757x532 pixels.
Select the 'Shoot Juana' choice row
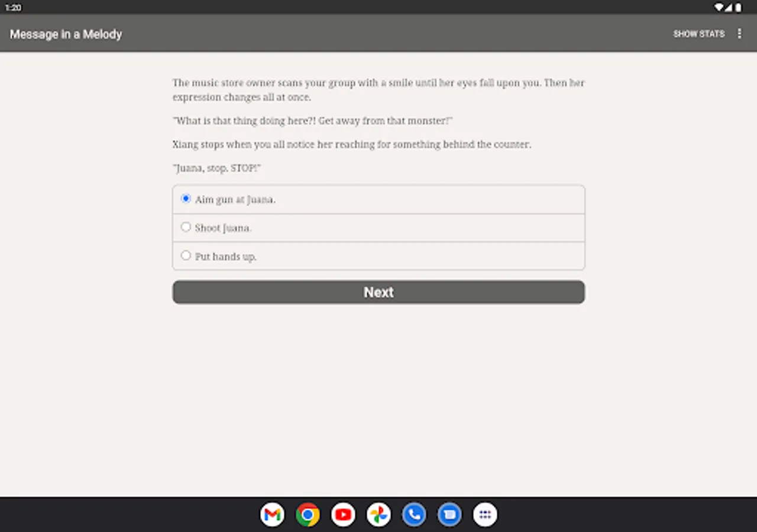(x=378, y=227)
